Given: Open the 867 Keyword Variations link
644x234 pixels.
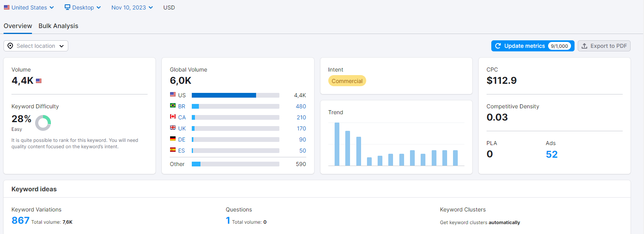Looking at the screenshot, I should tap(21, 220).
